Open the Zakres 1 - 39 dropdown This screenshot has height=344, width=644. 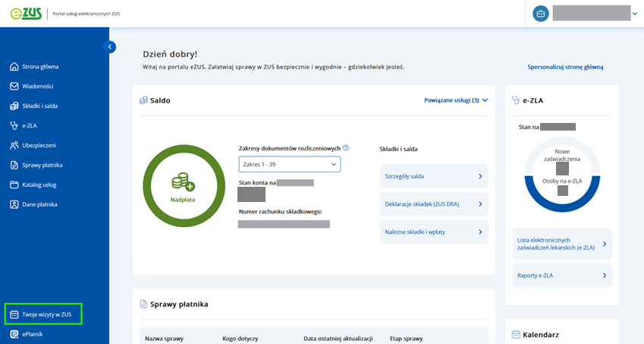(290, 164)
